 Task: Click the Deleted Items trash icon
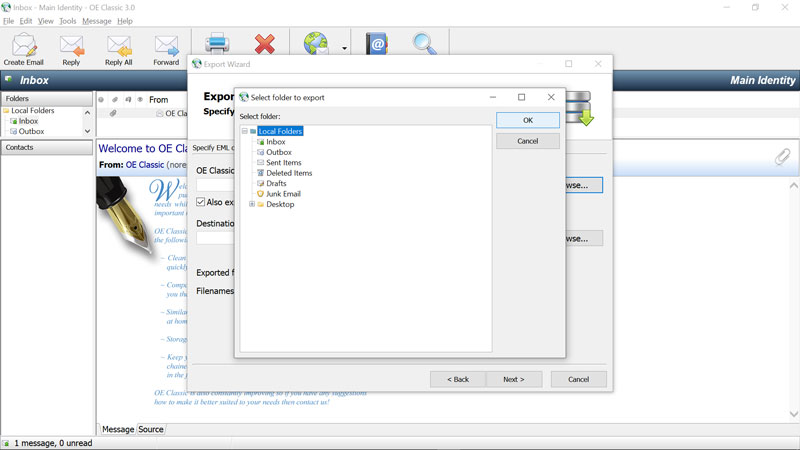(260, 173)
